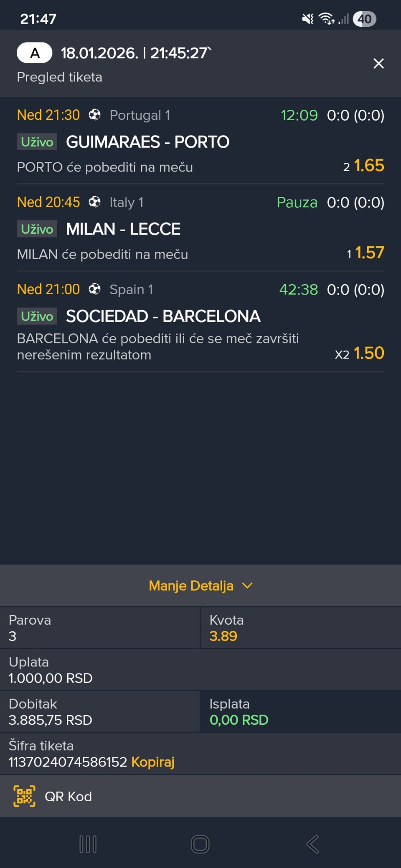
Task: Tap the battery indicator in status bar
Action: 364,19
